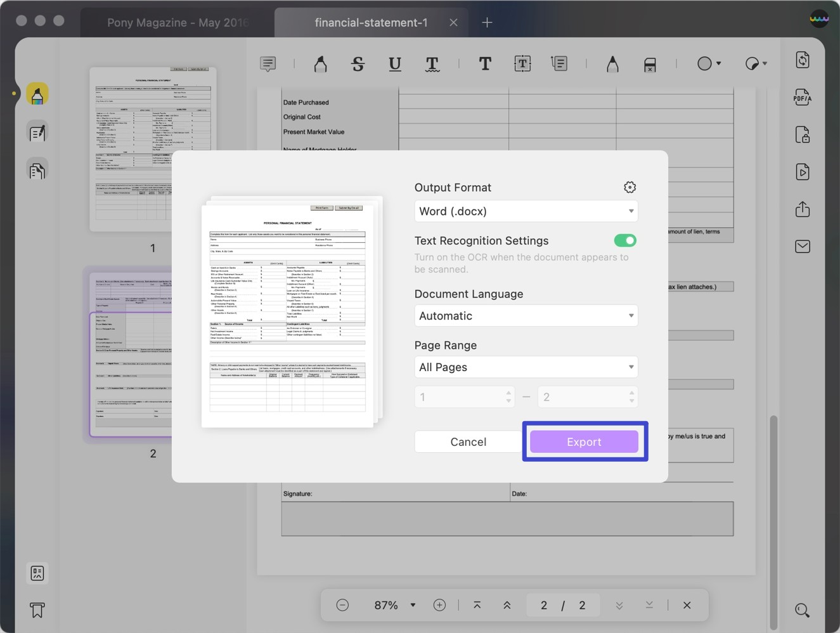Viewport: 840px width, 633px height.
Task: Open the send by email icon
Action: (x=802, y=246)
